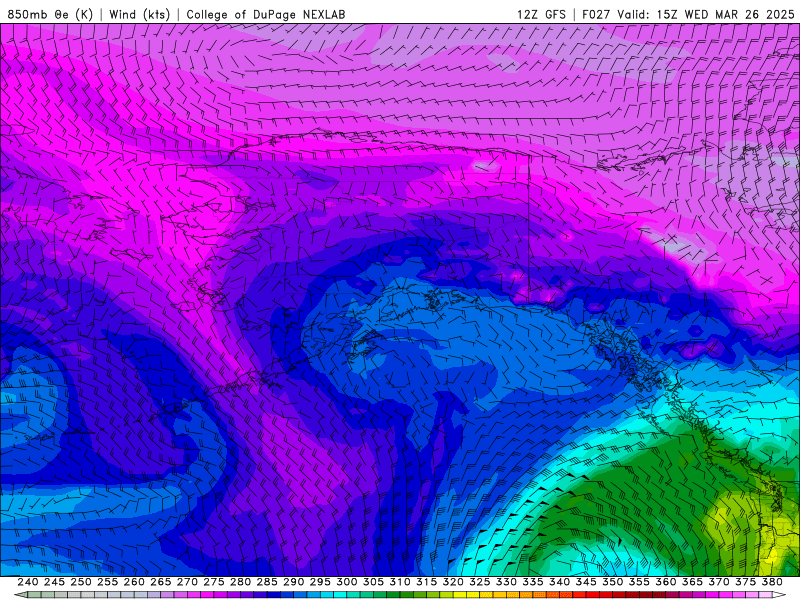The height and width of the screenshot is (600, 800).
Task: Select the 255 value on the legend
Action: pyautogui.click(x=107, y=582)
